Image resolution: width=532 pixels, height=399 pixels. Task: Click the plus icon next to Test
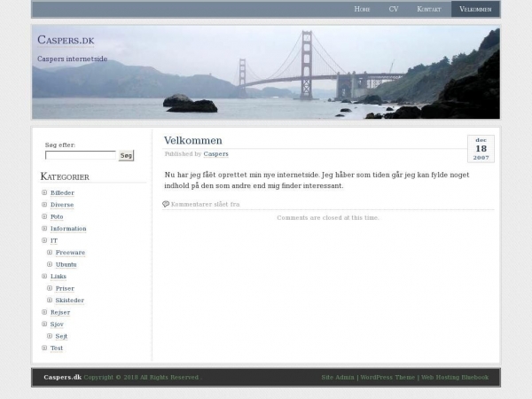[44, 348]
